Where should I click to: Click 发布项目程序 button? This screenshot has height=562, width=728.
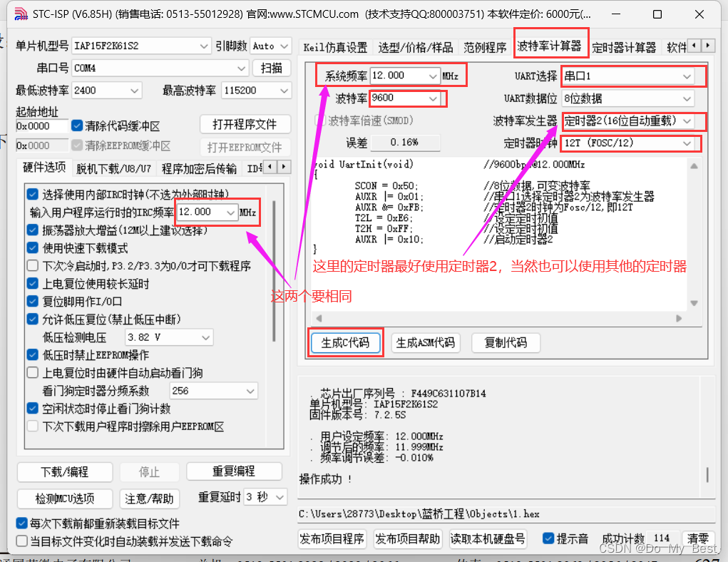click(332, 538)
